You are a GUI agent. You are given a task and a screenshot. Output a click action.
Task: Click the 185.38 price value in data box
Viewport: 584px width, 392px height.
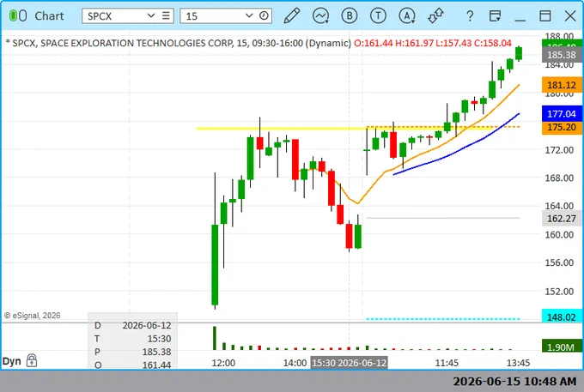(156, 352)
